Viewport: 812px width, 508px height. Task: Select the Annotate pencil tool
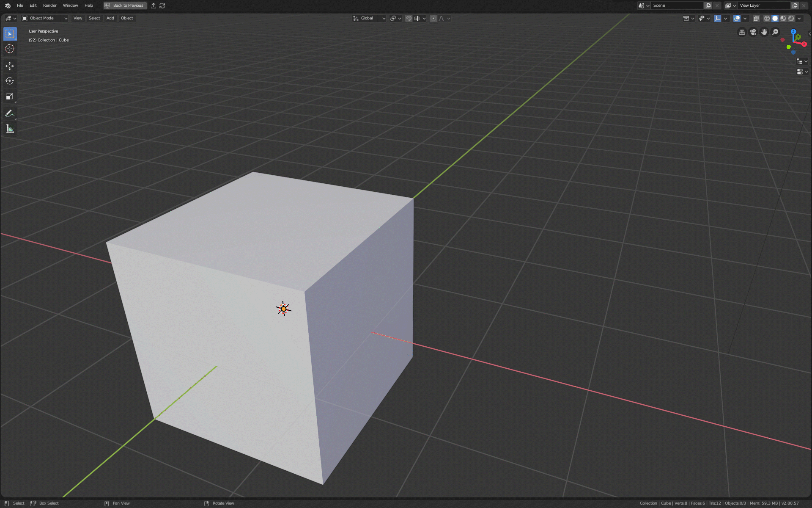coord(10,113)
